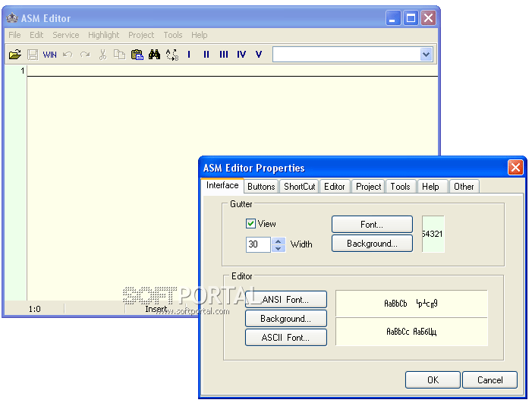This screenshot has width=532, height=403.
Task: Click the Insert mode status bar indicator
Action: pyautogui.click(x=156, y=309)
